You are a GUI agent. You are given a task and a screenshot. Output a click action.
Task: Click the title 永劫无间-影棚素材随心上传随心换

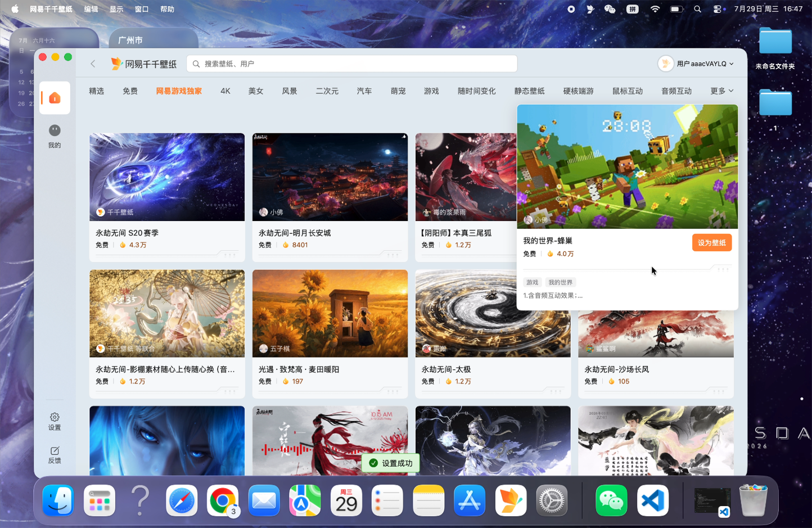pos(165,369)
